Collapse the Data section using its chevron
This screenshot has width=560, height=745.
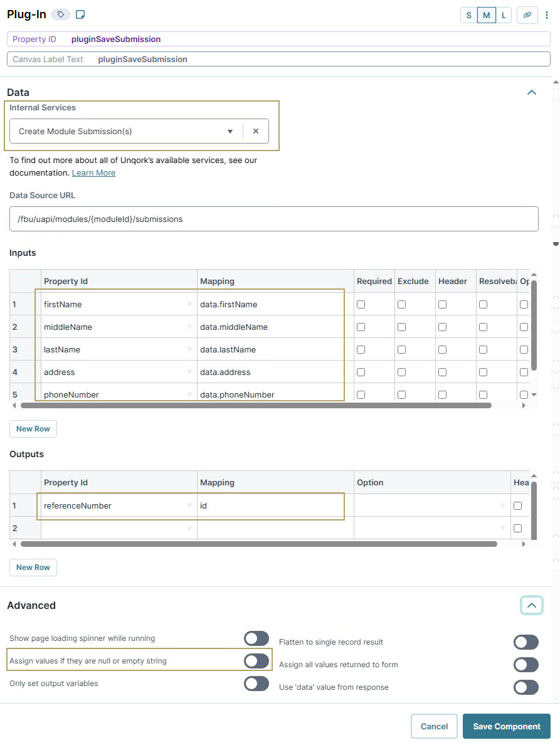point(531,92)
